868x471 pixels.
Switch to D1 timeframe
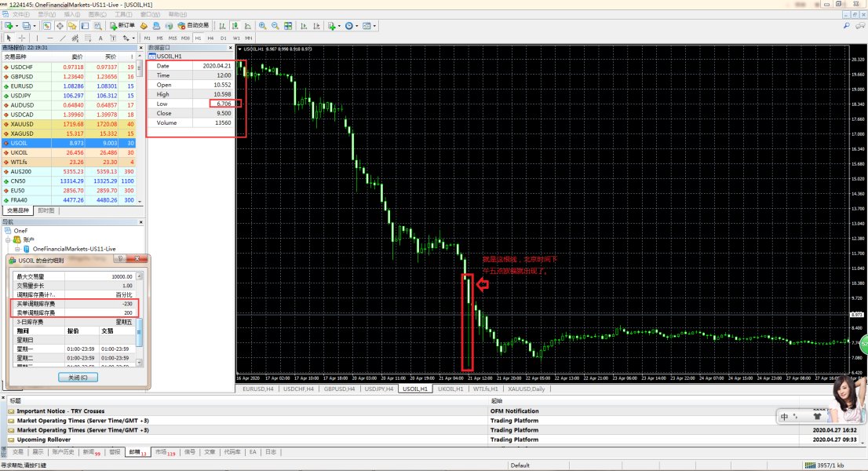[x=224, y=38]
